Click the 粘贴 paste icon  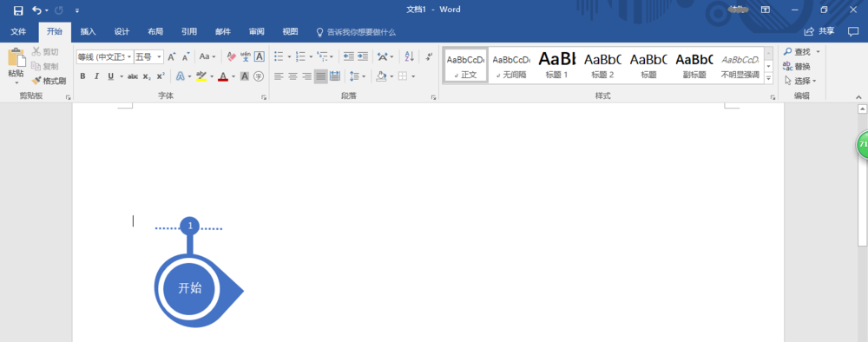point(16,58)
